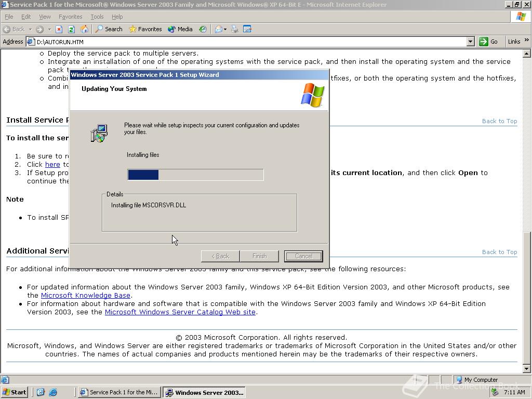
Task: Click the Stop icon in IE toolbar
Action: pos(59,29)
